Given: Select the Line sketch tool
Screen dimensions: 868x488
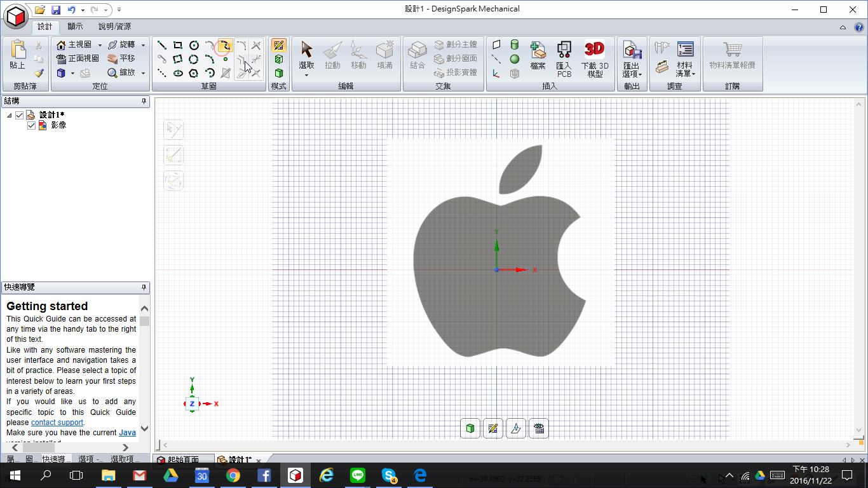Looking at the screenshot, I should tap(162, 45).
